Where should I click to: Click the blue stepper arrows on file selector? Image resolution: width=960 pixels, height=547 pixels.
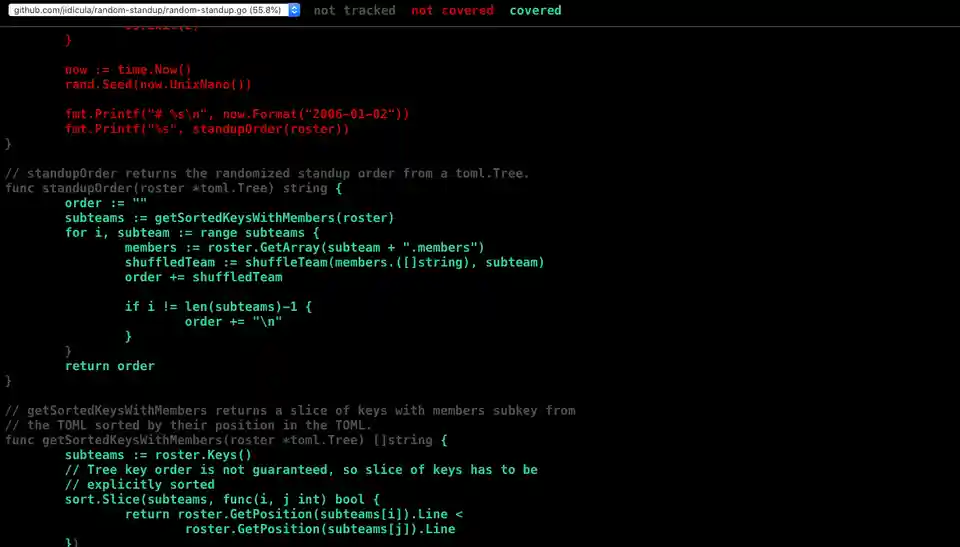pos(294,10)
